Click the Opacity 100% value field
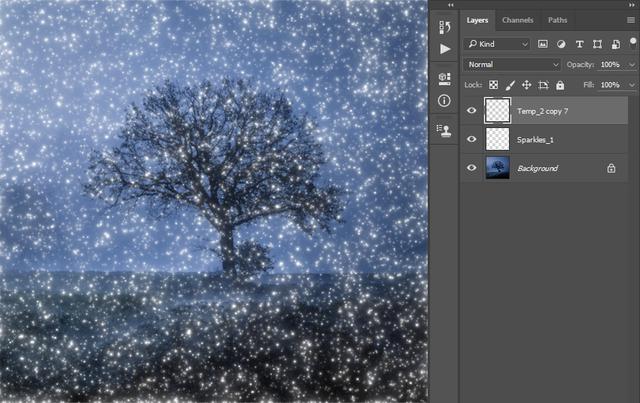640x403 pixels. click(x=611, y=65)
